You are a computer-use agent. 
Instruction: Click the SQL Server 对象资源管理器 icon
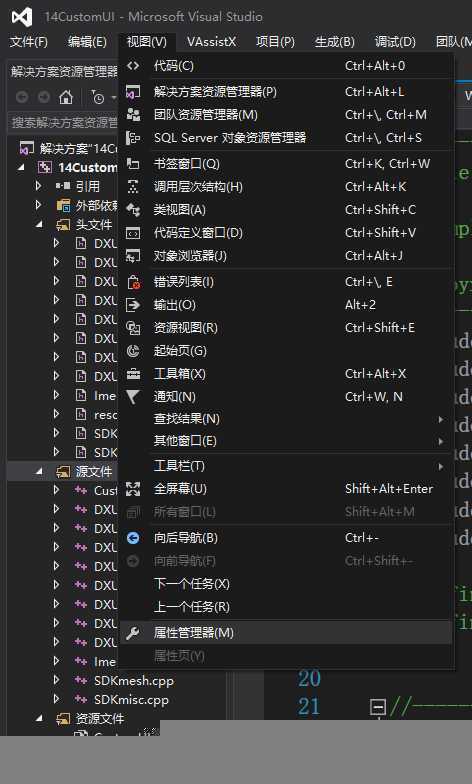click(133, 138)
